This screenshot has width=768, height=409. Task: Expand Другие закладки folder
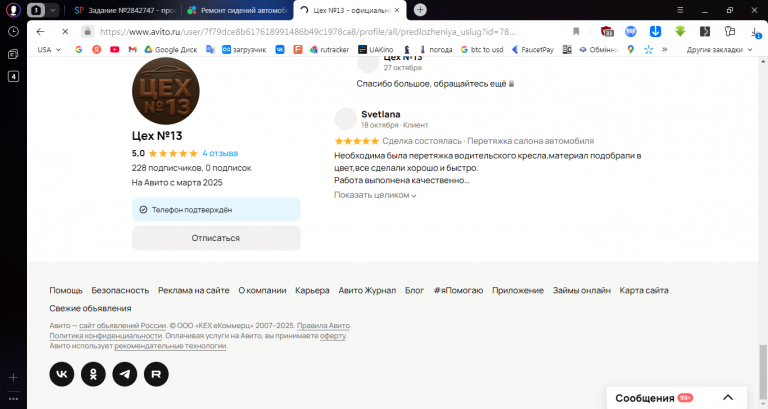click(x=720, y=49)
